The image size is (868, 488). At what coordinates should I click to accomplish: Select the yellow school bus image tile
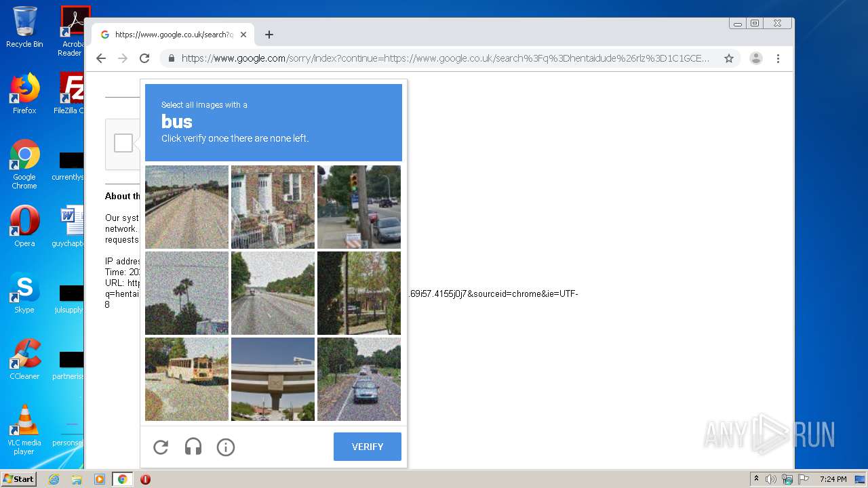(186, 379)
